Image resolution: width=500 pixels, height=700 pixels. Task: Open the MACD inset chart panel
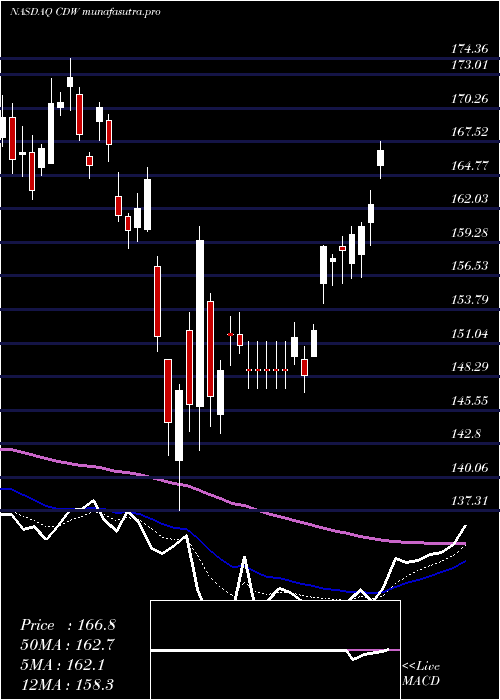(x=275, y=650)
